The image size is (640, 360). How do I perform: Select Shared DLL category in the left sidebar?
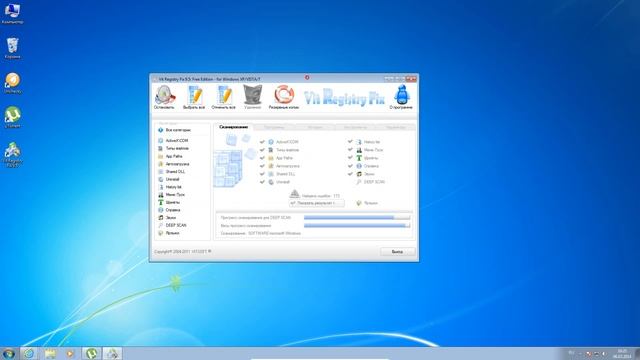[x=171, y=171]
